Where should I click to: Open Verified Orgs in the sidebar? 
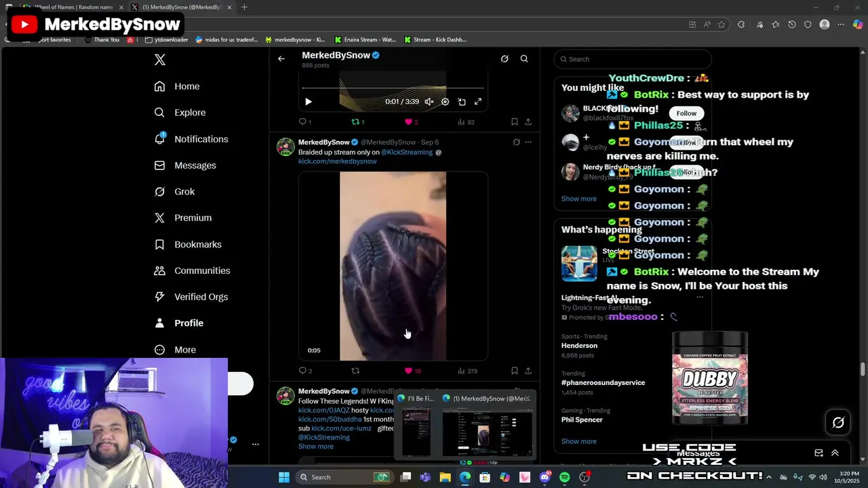(x=191, y=297)
